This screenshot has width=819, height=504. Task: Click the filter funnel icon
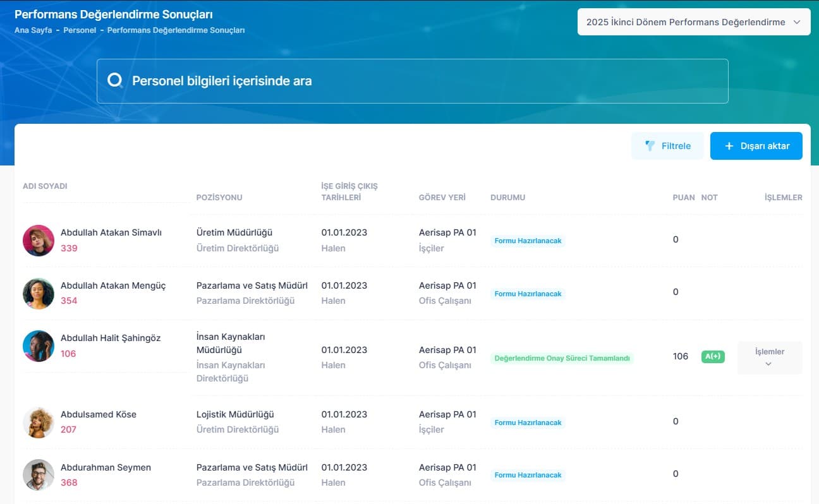click(650, 145)
